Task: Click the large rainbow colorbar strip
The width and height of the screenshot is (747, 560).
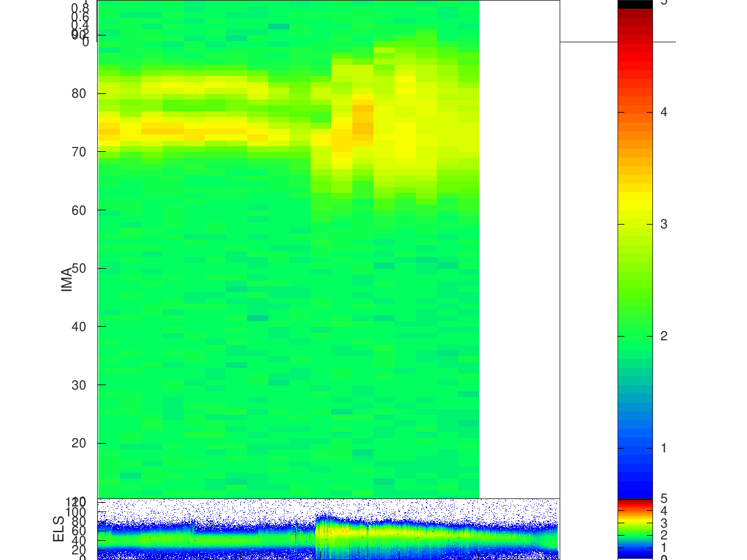Action: tap(635, 249)
